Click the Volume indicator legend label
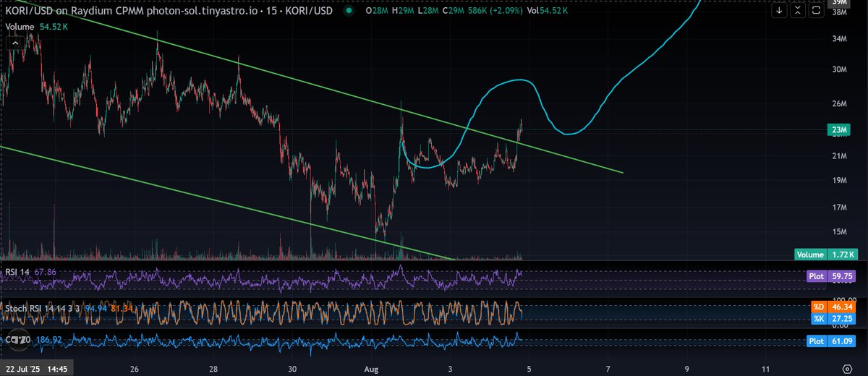The image size is (868, 376). click(20, 25)
